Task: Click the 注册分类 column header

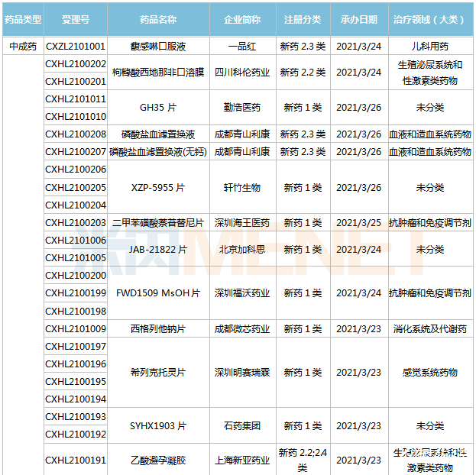Action: 303,19
